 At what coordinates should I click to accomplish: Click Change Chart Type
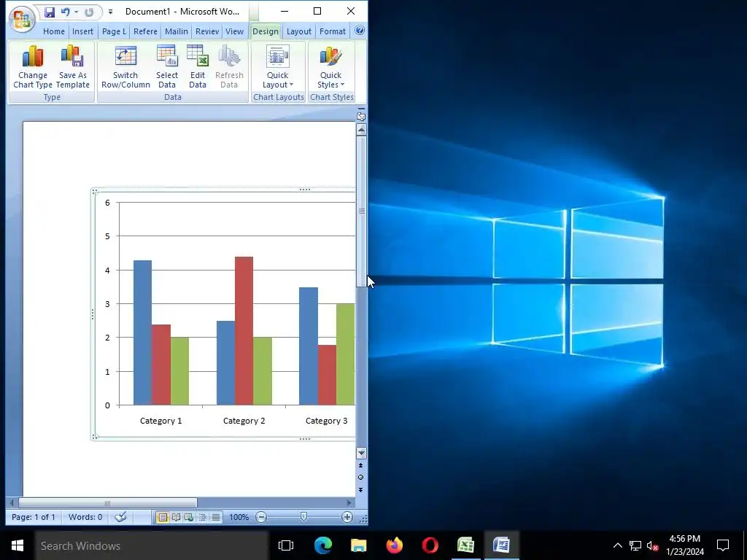[33, 66]
